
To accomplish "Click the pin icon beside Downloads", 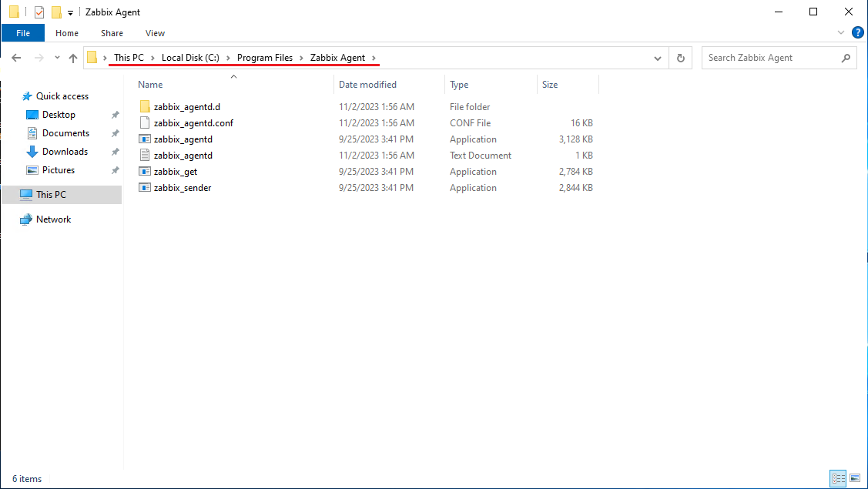I will 116,152.
